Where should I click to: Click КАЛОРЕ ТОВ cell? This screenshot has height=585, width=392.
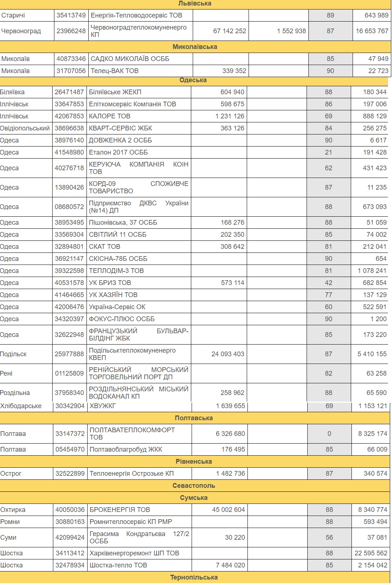[139, 116]
